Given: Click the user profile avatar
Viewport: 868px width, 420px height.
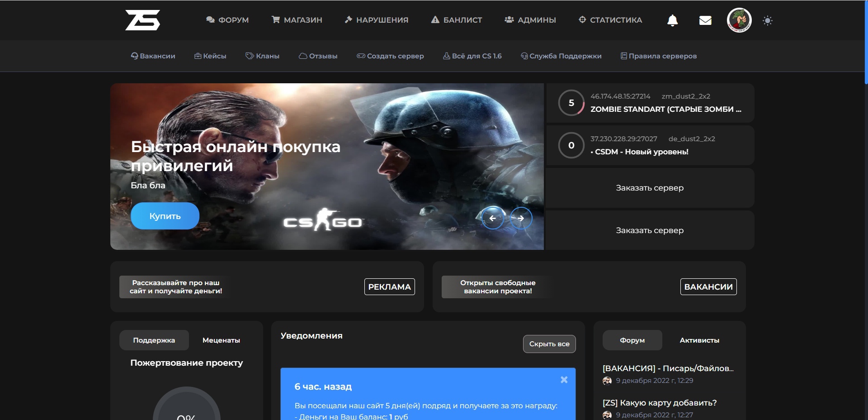Looking at the screenshot, I should [739, 20].
